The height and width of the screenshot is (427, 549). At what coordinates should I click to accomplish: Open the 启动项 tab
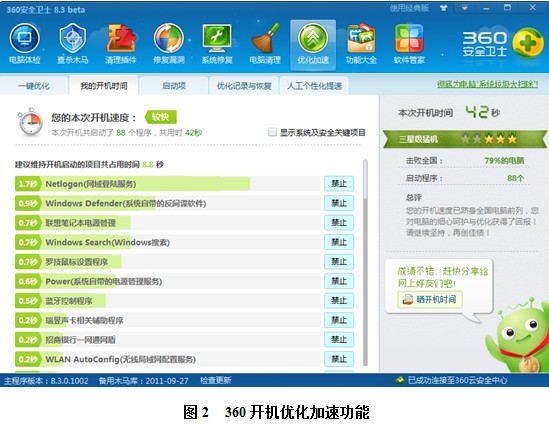click(174, 86)
